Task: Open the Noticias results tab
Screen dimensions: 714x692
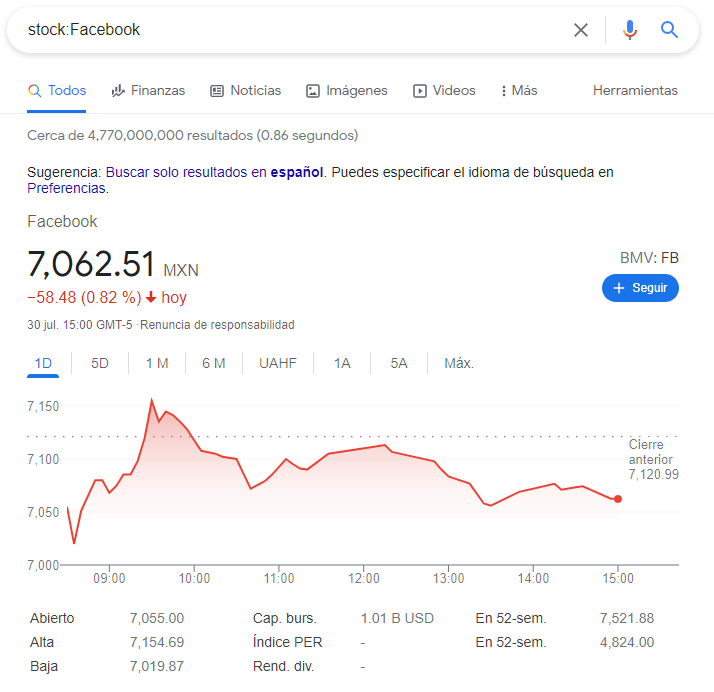Action: 245,91
